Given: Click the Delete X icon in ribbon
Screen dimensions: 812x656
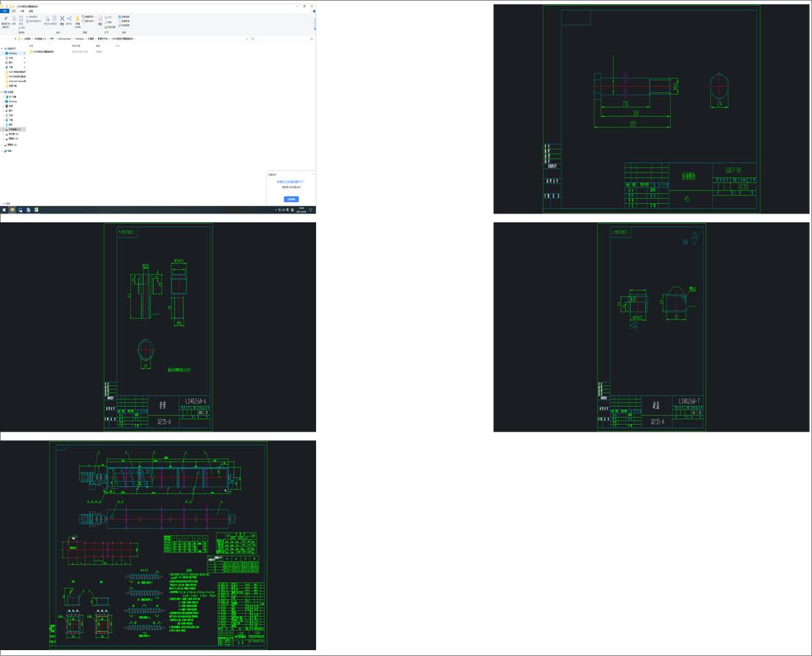Looking at the screenshot, I should click(62, 18).
